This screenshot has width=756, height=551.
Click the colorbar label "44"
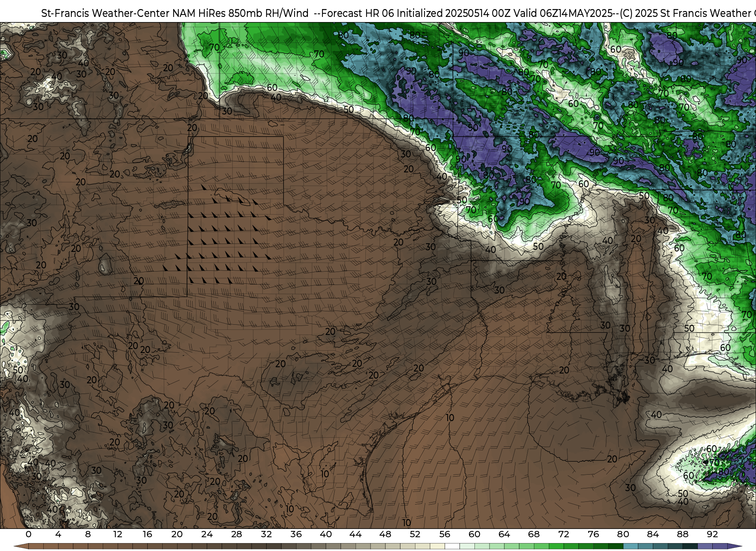(355, 534)
